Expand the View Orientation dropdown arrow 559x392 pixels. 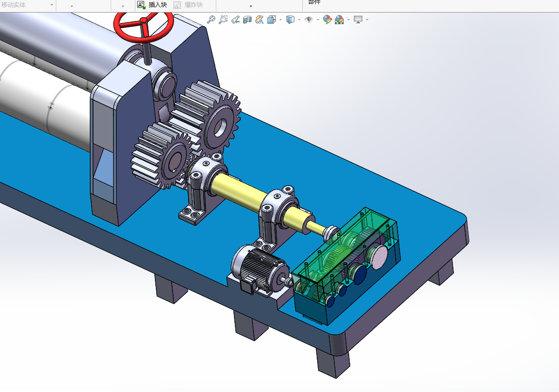coord(280,20)
